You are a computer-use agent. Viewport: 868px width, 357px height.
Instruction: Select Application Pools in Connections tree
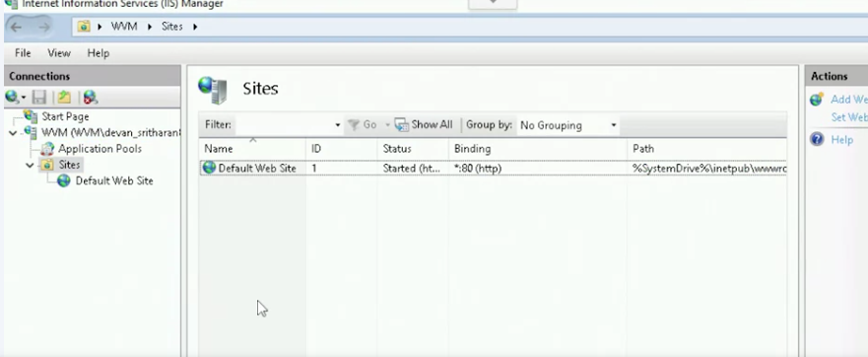coord(100,149)
